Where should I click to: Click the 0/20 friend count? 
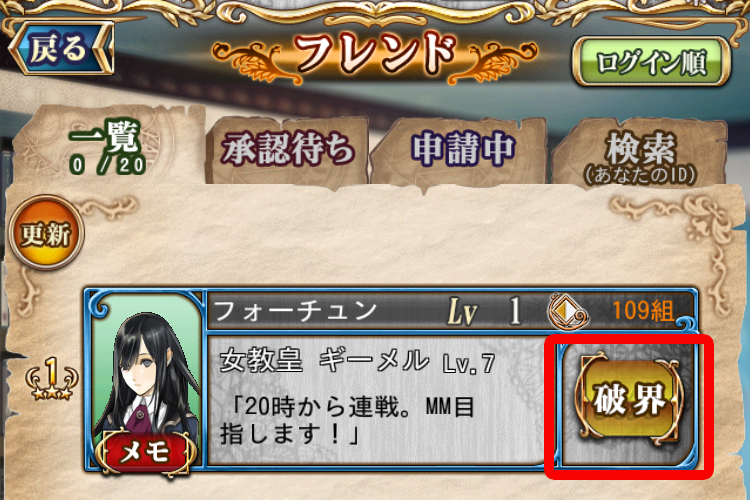click(108, 166)
